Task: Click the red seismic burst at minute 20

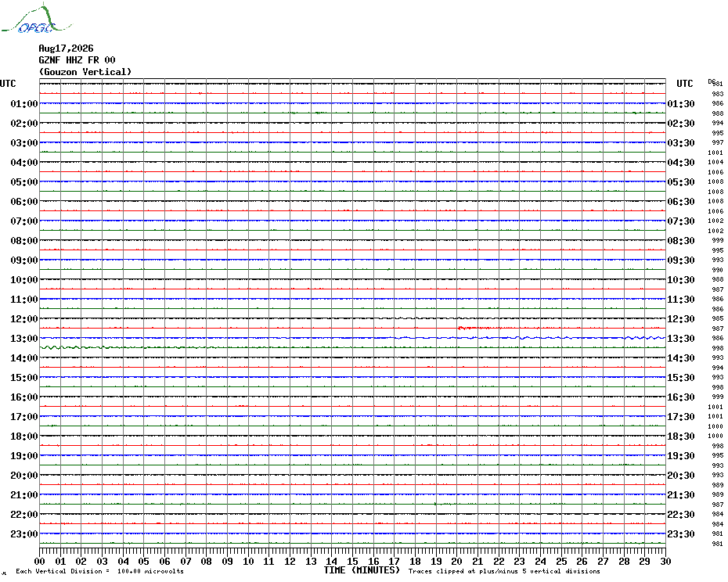Action: pyautogui.click(x=474, y=328)
